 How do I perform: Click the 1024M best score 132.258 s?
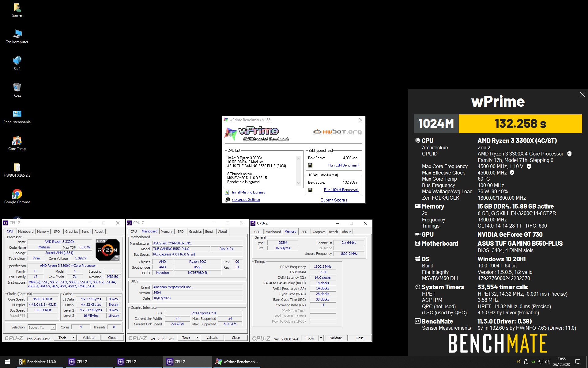pyautogui.click(x=350, y=182)
